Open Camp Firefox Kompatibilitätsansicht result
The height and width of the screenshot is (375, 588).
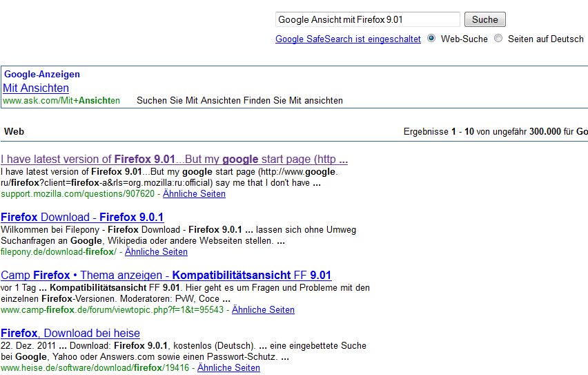[166, 276]
